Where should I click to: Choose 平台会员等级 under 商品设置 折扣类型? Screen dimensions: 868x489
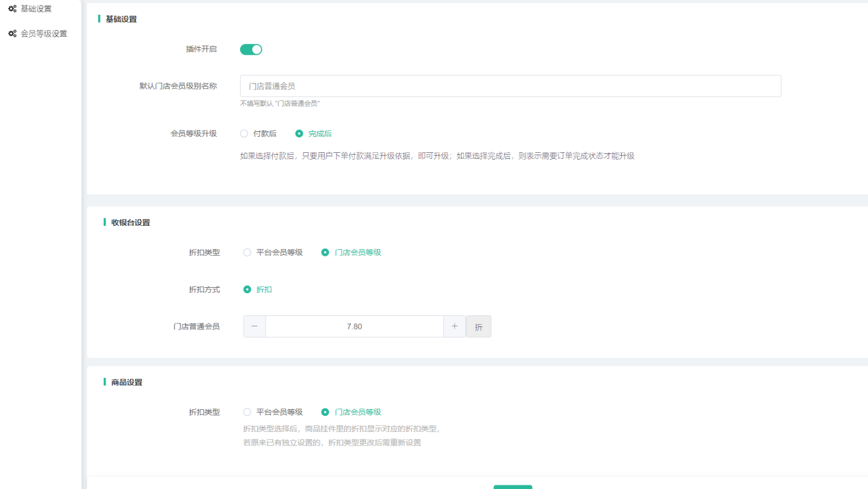pyautogui.click(x=247, y=412)
